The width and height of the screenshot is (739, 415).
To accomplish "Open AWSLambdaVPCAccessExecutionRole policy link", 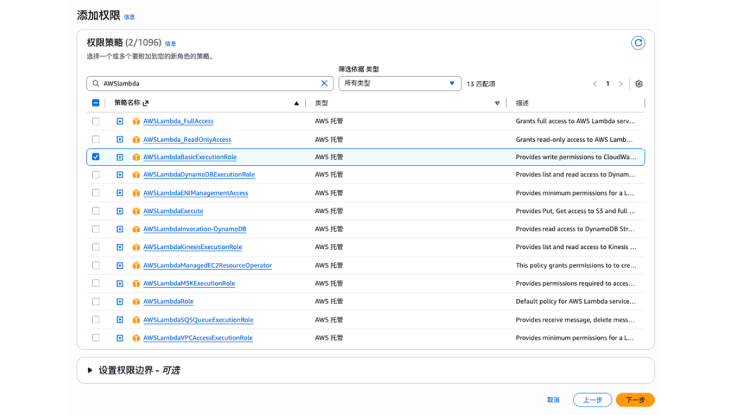I will tap(197, 338).
